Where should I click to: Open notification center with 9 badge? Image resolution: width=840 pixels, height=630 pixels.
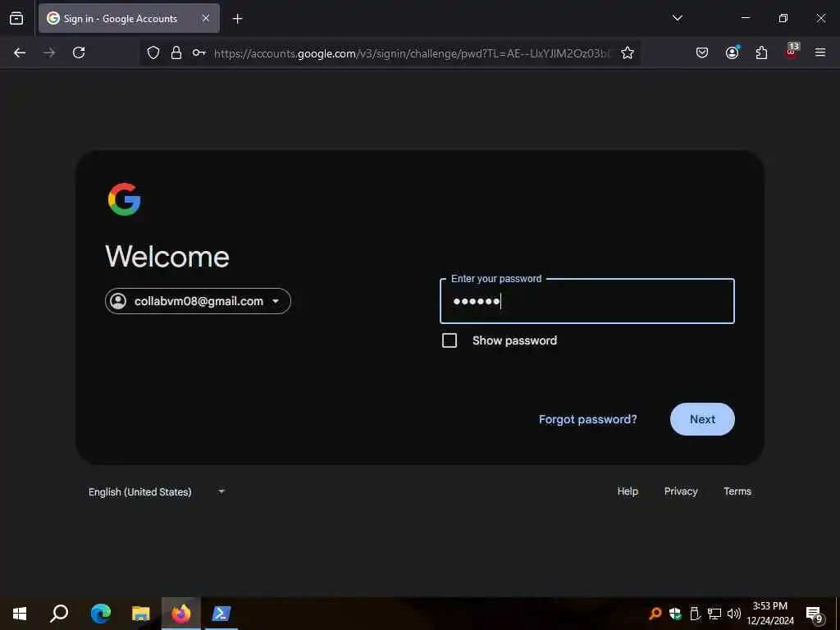tap(815, 614)
